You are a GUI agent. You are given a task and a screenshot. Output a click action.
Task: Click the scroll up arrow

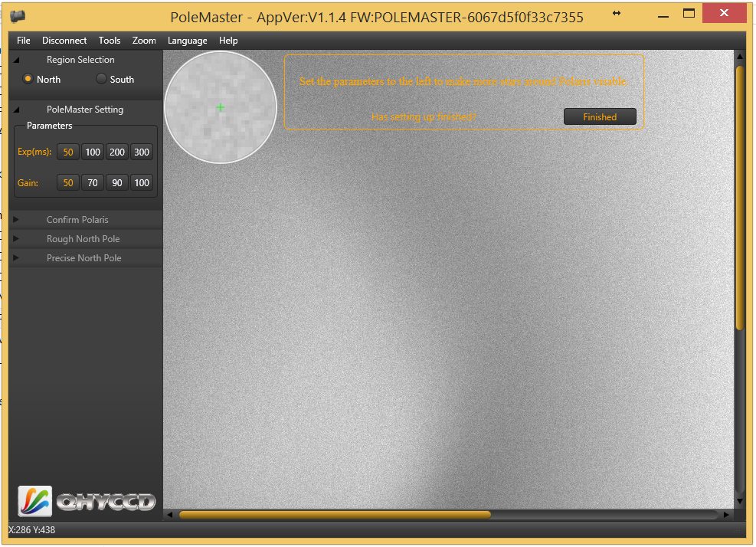click(740, 57)
